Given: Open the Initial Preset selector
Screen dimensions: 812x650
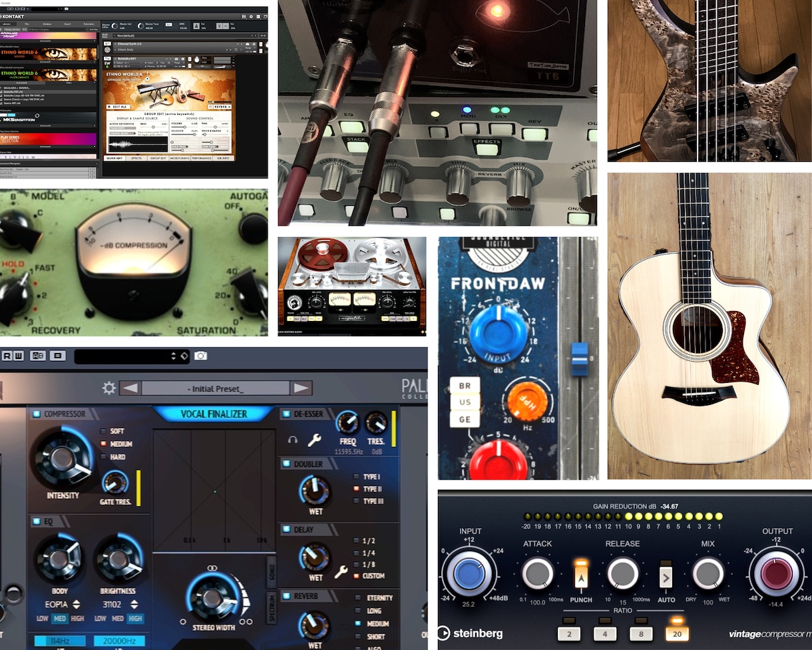Looking at the screenshot, I should click(x=216, y=388).
